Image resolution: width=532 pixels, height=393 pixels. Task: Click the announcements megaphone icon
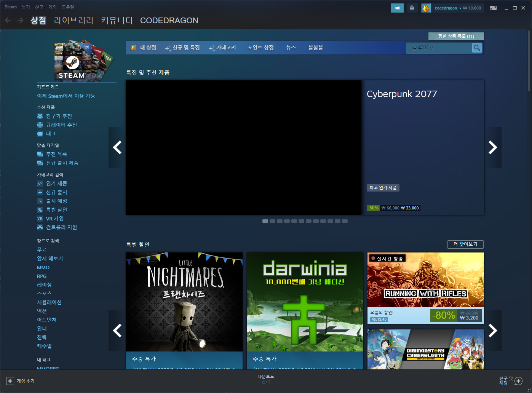(x=397, y=8)
